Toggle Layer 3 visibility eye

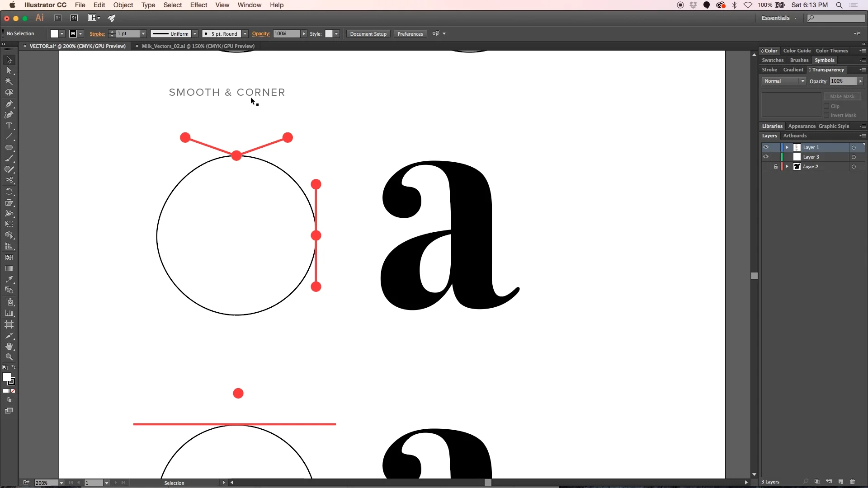coord(765,157)
